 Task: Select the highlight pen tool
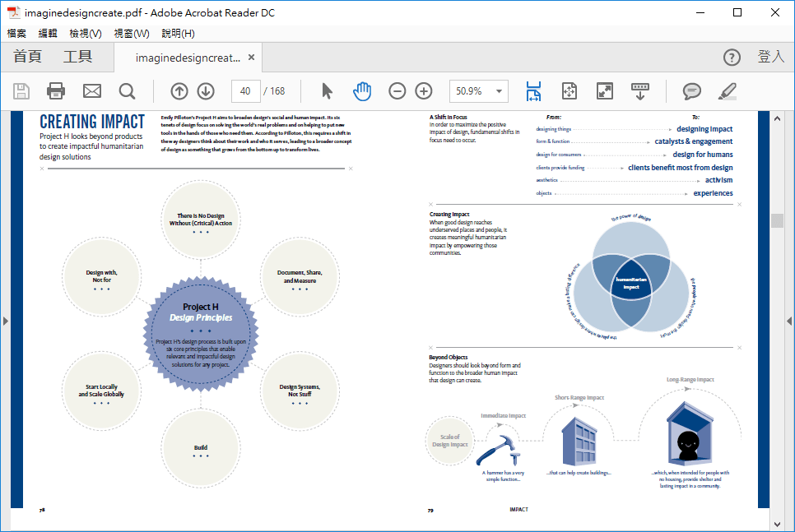(727, 91)
